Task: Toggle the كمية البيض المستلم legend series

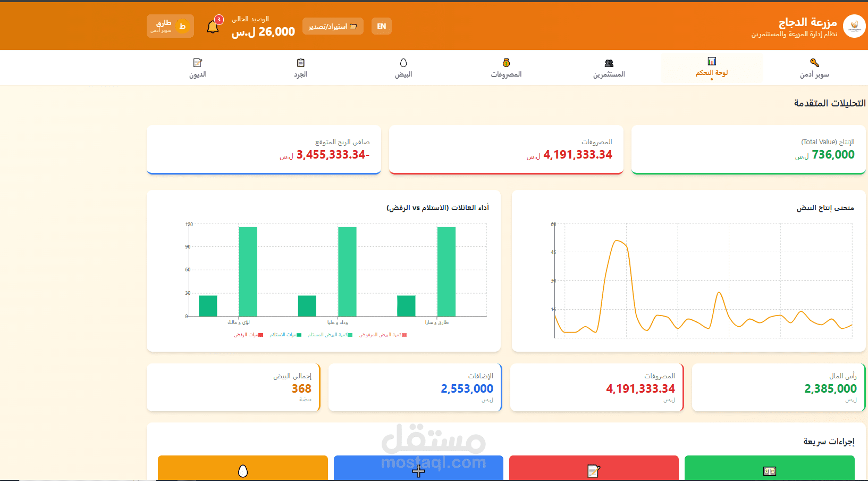Action: pos(330,335)
